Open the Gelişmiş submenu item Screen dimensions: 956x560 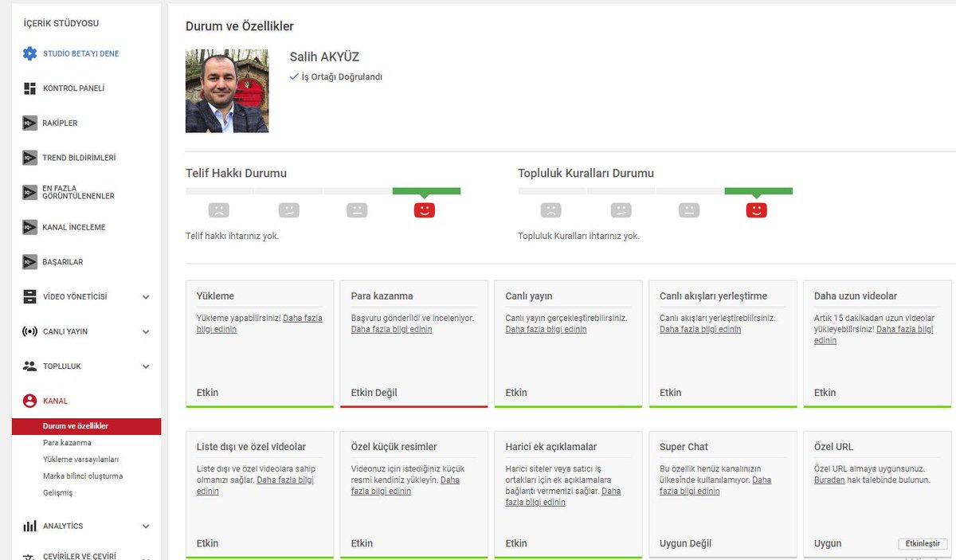click(57, 493)
